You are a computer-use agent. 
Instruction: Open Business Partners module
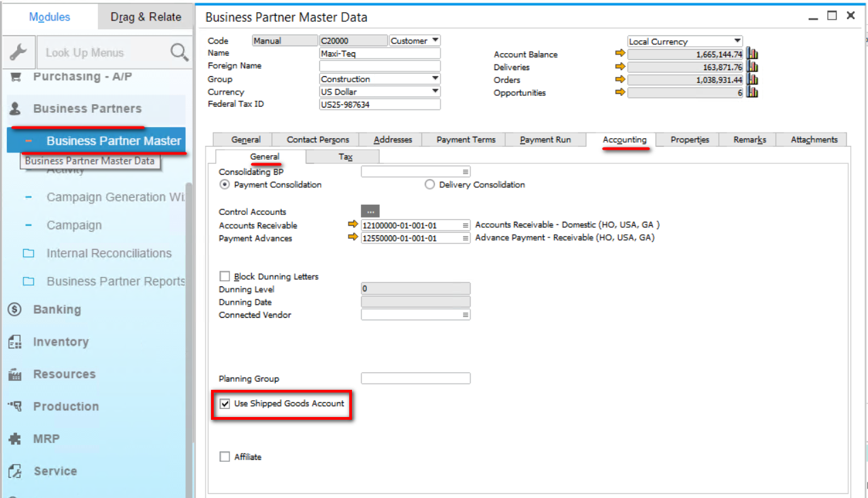coord(87,109)
